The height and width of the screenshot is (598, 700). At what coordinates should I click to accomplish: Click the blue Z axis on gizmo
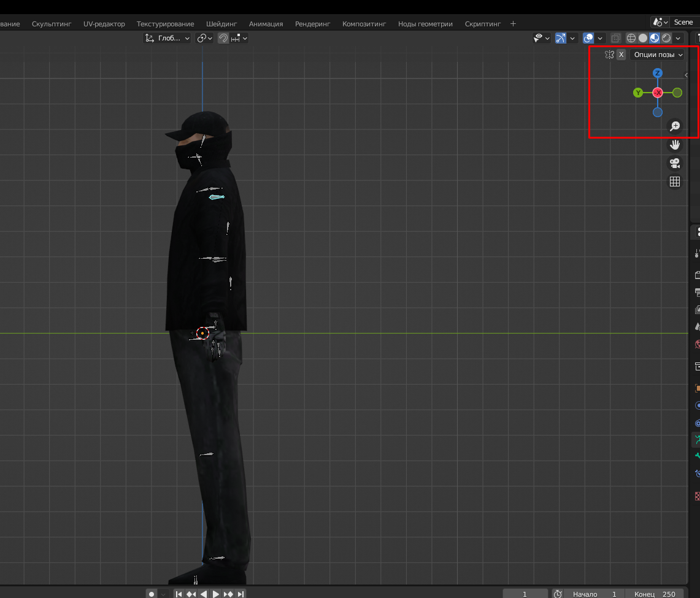click(x=658, y=73)
